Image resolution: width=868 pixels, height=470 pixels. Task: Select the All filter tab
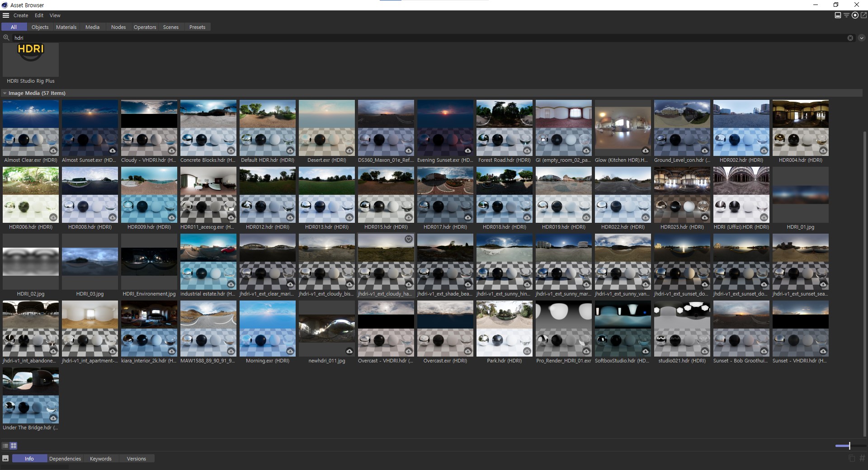[14, 27]
